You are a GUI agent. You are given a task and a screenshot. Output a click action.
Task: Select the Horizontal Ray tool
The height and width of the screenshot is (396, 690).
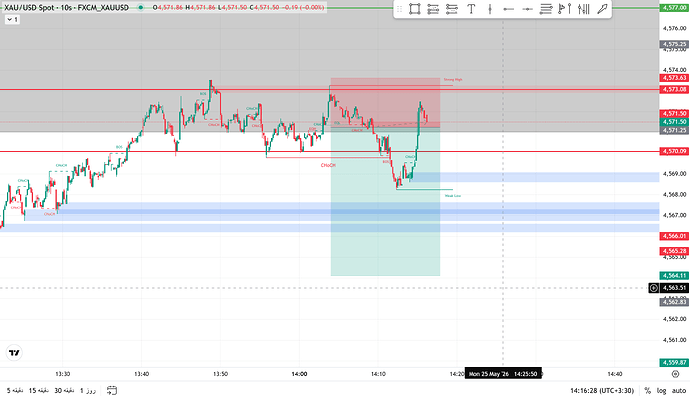[x=509, y=9]
